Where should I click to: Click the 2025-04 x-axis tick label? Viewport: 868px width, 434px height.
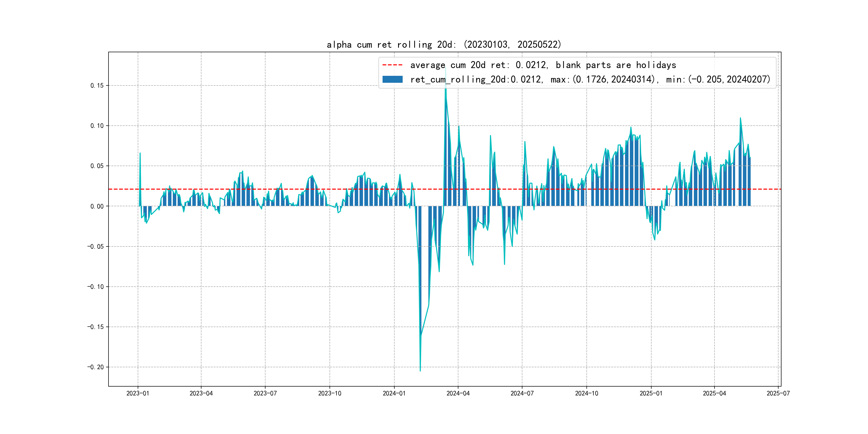pyautogui.click(x=714, y=393)
